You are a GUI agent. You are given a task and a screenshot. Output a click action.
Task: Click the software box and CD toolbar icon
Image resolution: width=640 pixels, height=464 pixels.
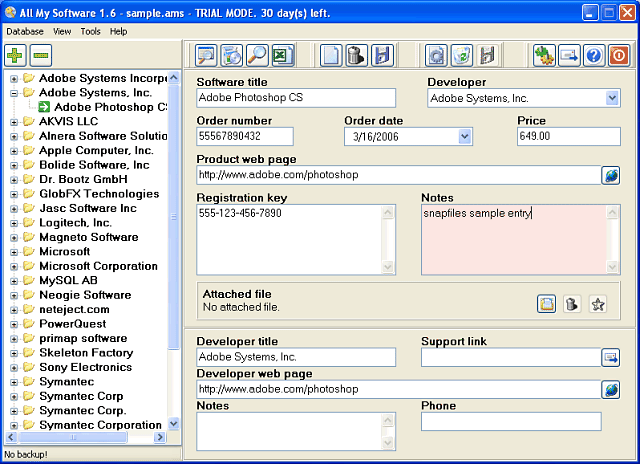(x=231, y=55)
